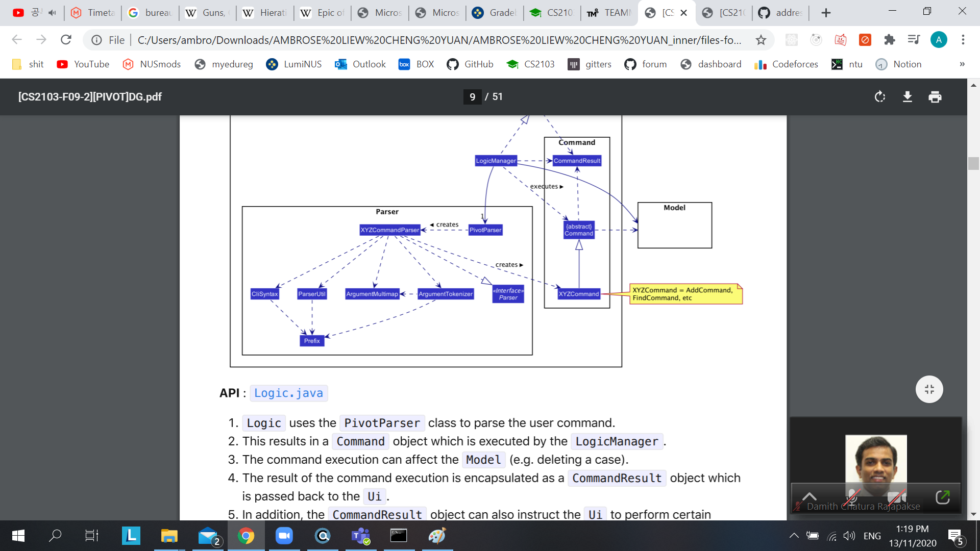This screenshot has width=980, height=551.
Task: Expand the Zoom video overlay chevron
Action: pyautogui.click(x=810, y=496)
